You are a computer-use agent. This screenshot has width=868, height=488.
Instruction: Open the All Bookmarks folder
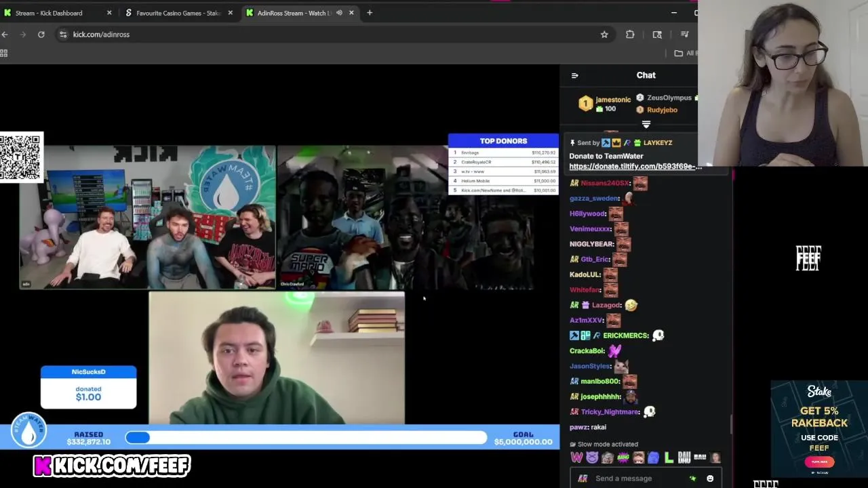click(x=685, y=54)
